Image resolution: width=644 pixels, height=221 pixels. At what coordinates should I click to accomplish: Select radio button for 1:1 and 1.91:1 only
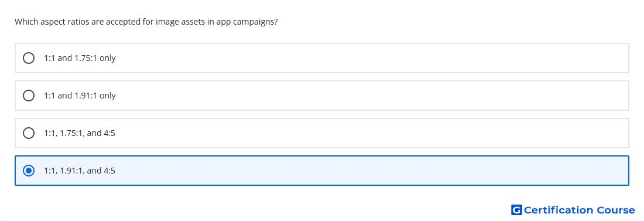[29, 96]
